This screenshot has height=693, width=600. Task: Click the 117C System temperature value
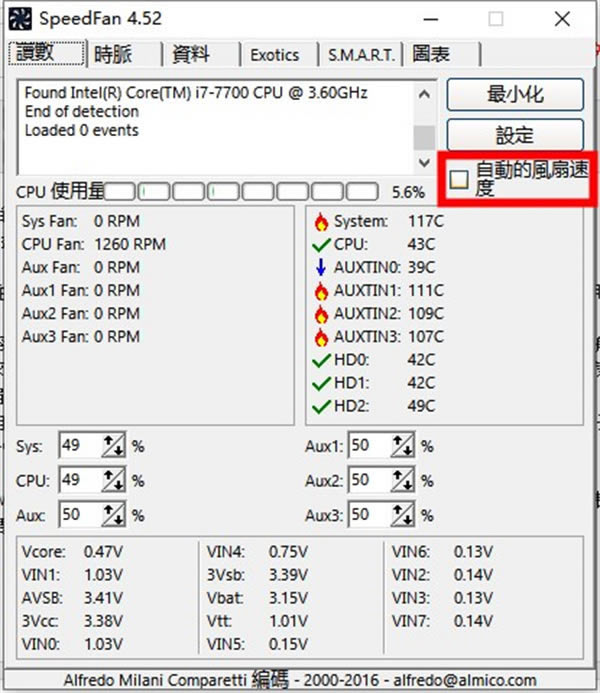[x=425, y=221]
